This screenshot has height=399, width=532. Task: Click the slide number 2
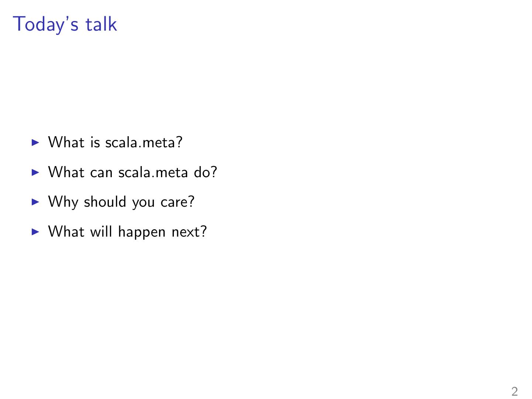(x=514, y=391)
